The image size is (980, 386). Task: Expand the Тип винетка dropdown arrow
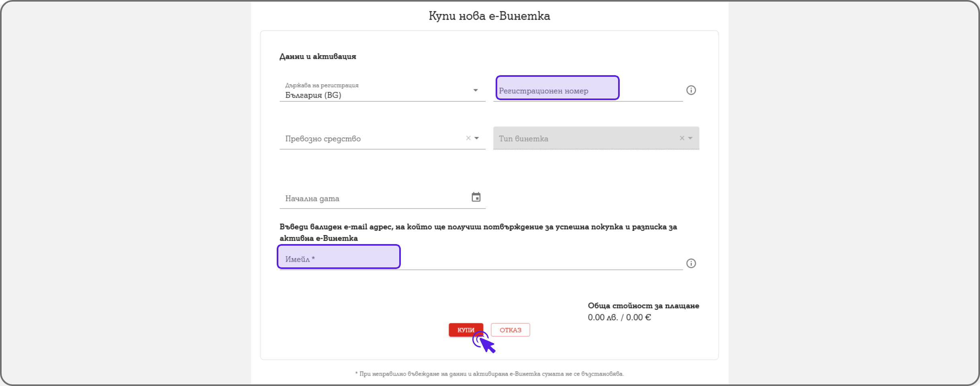tap(690, 138)
